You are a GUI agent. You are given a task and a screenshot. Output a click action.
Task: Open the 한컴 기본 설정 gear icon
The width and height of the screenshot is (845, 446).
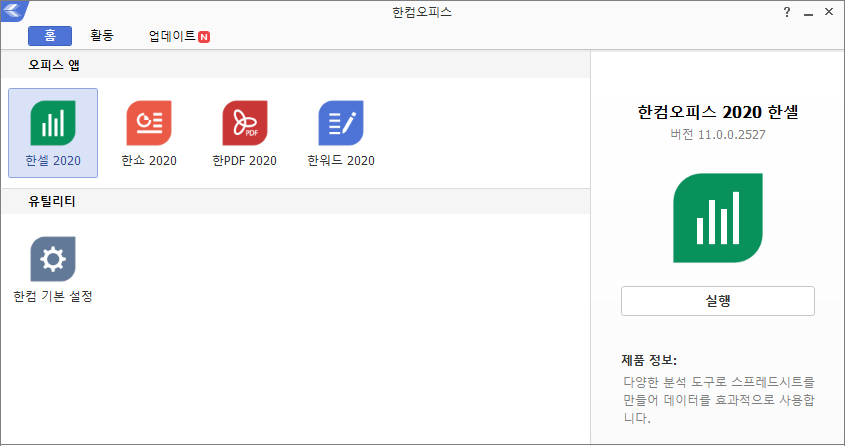pos(53,259)
